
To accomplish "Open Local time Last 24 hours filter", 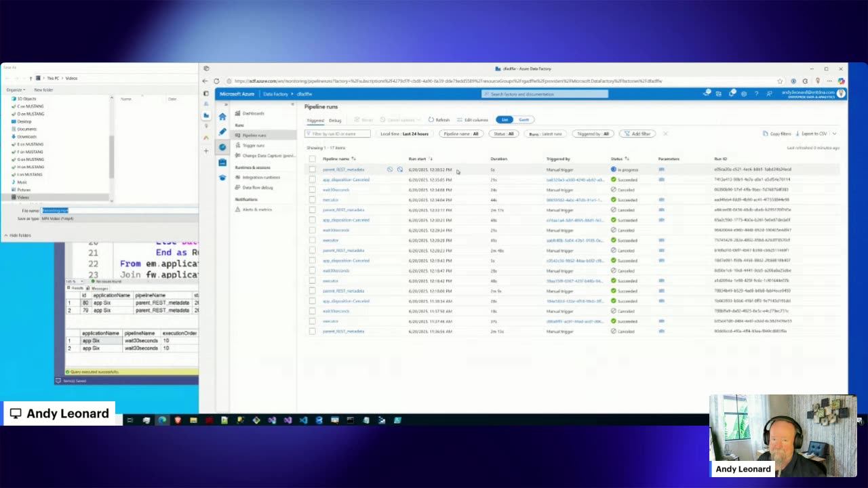I will (x=404, y=134).
